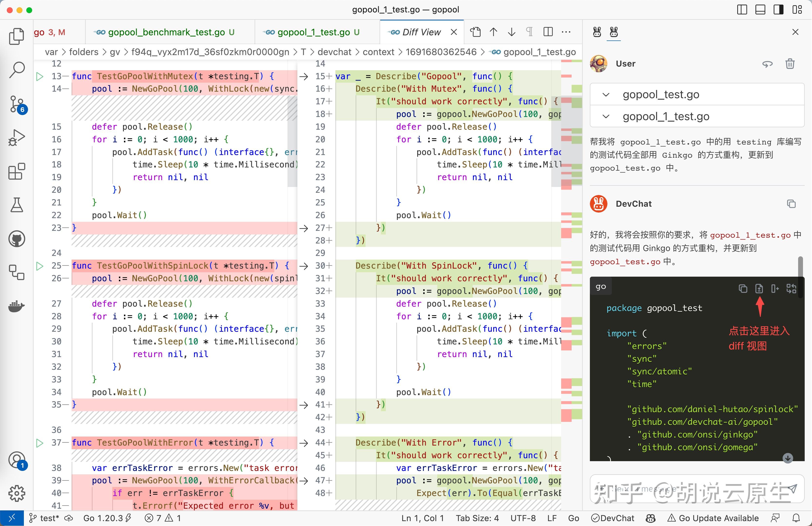Image resolution: width=812 pixels, height=526 pixels.
Task: Toggle secondary side bar in title bar
Action: pyautogui.click(x=778, y=10)
